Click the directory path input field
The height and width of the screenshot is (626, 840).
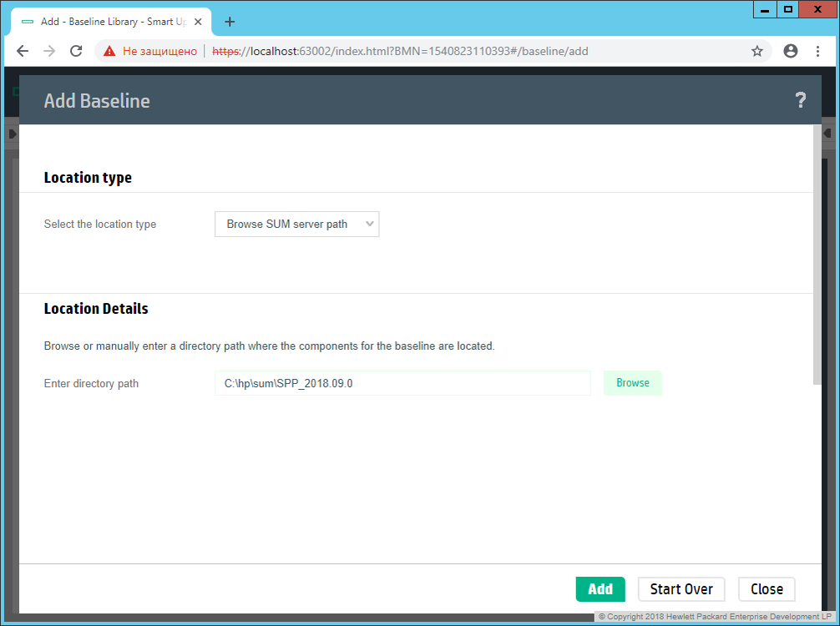click(x=402, y=383)
